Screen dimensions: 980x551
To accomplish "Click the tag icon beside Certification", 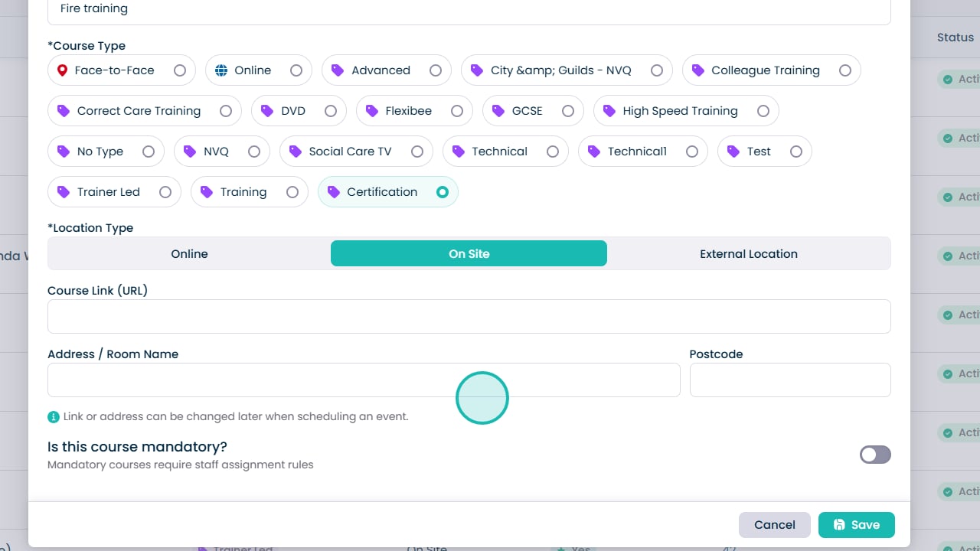I will tap(334, 192).
